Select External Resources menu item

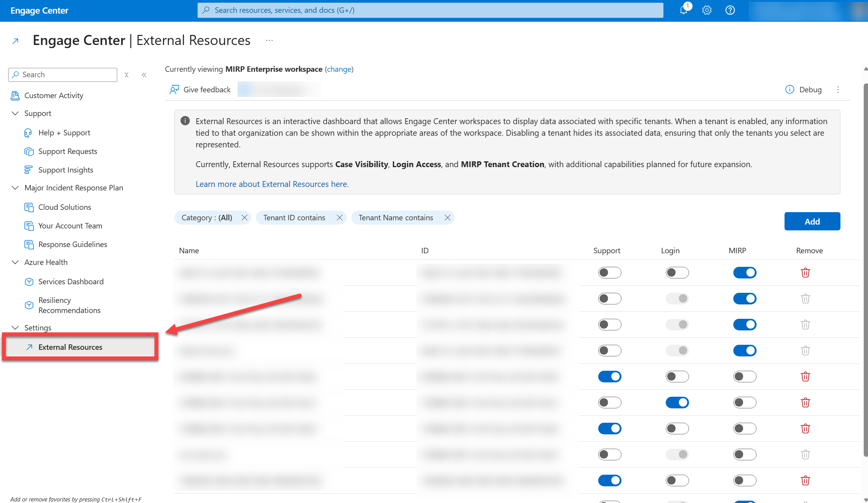(x=80, y=347)
